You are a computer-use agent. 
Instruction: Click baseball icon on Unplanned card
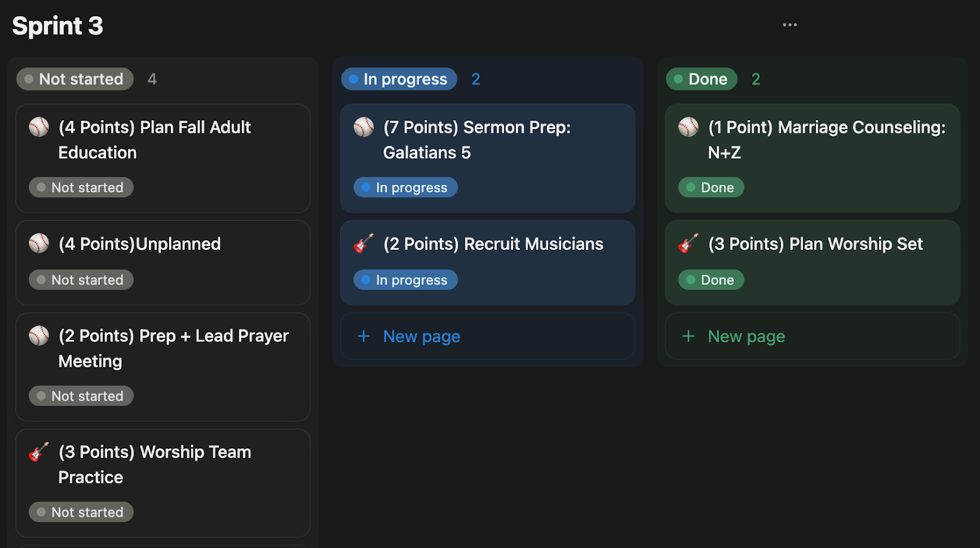39,243
